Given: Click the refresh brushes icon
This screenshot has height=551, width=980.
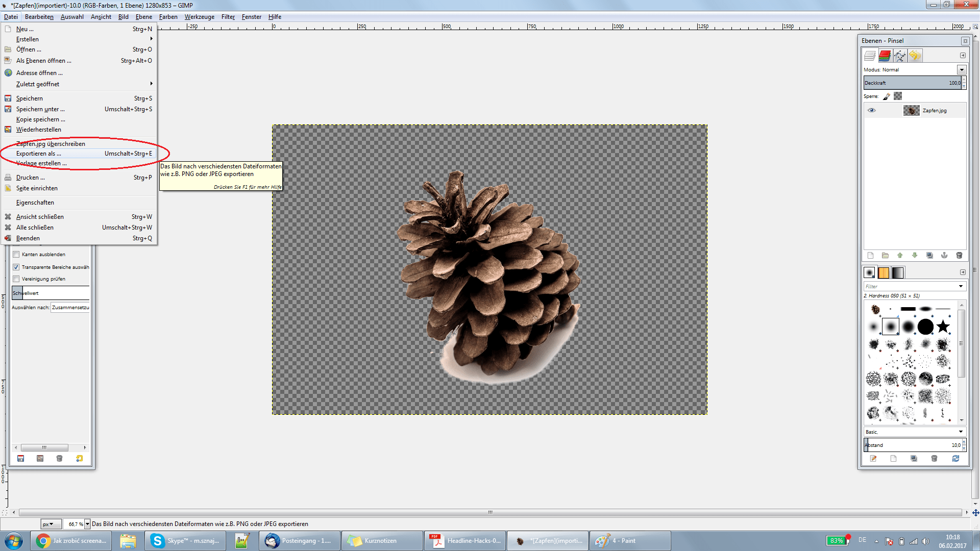Looking at the screenshot, I should pos(955,458).
